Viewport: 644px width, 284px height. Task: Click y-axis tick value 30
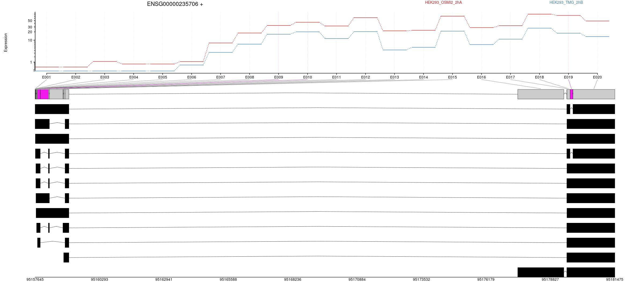point(30,27)
